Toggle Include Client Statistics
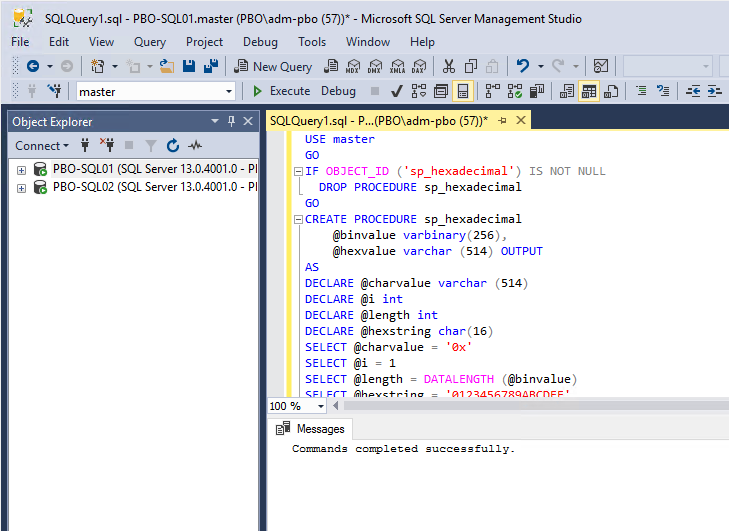This screenshot has width=729, height=531. [x=537, y=91]
